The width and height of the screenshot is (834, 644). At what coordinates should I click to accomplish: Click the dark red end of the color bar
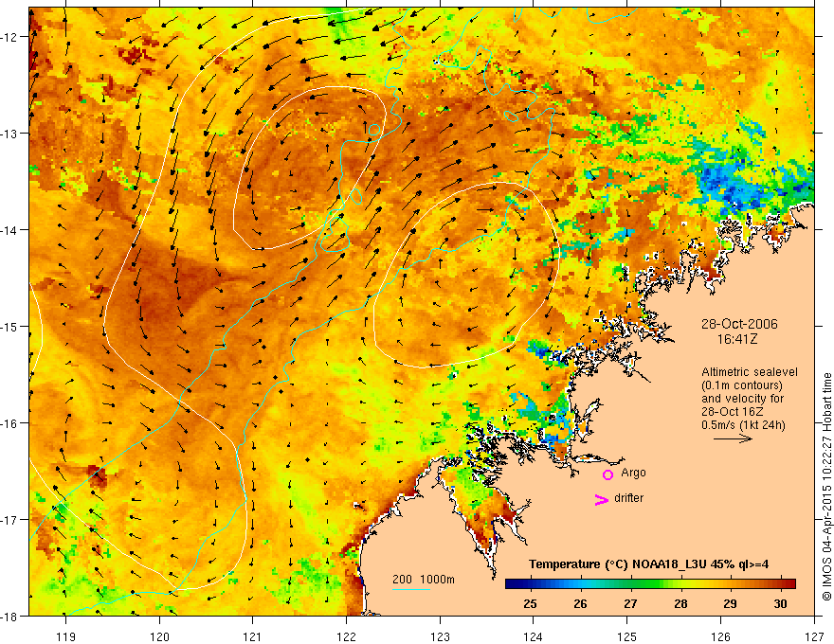[x=791, y=583]
